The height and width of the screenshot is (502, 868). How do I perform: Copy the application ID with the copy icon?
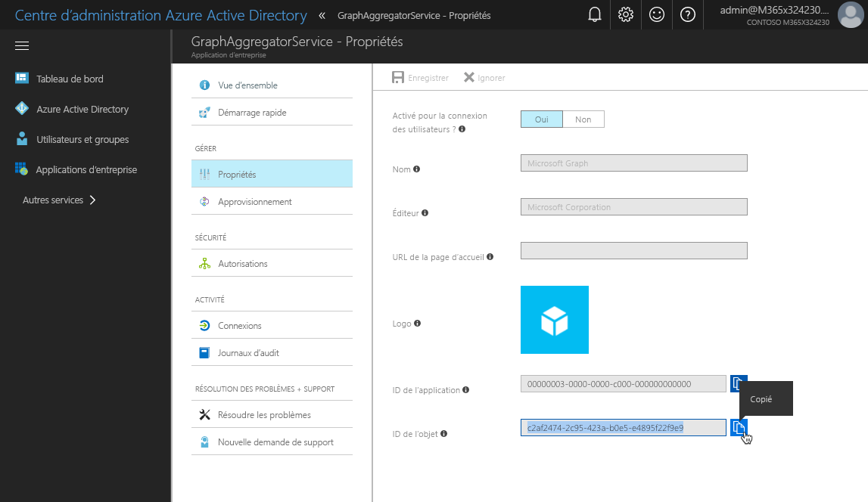point(737,383)
